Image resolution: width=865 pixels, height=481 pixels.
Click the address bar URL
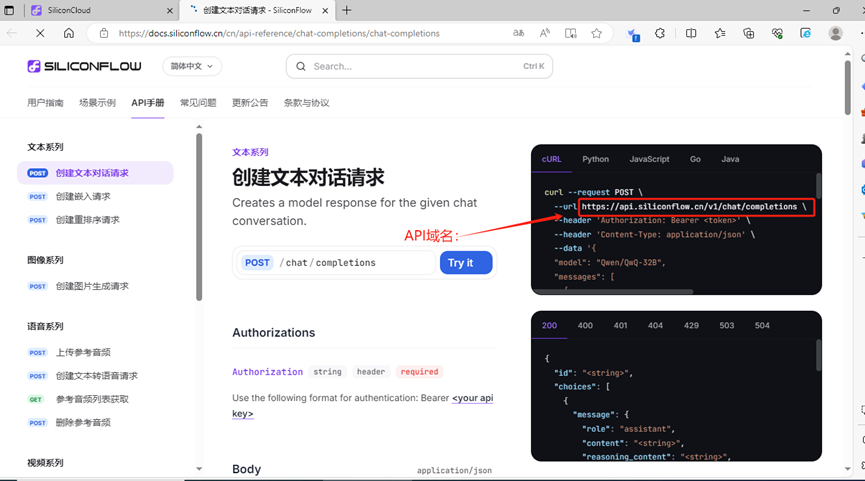tap(279, 33)
